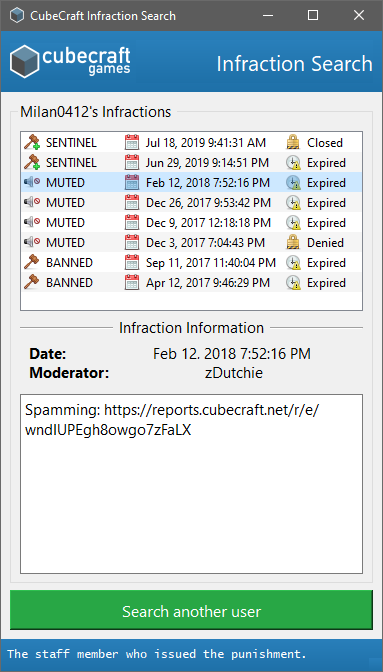Screen dimensions: 383x672
Task: Click the CubeCraft Games cube logo
Action: pos(24,62)
